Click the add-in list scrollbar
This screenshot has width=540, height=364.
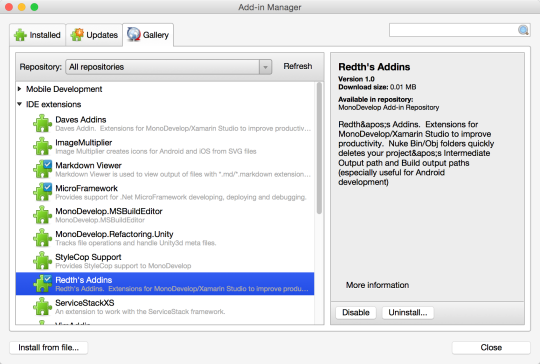point(319,148)
